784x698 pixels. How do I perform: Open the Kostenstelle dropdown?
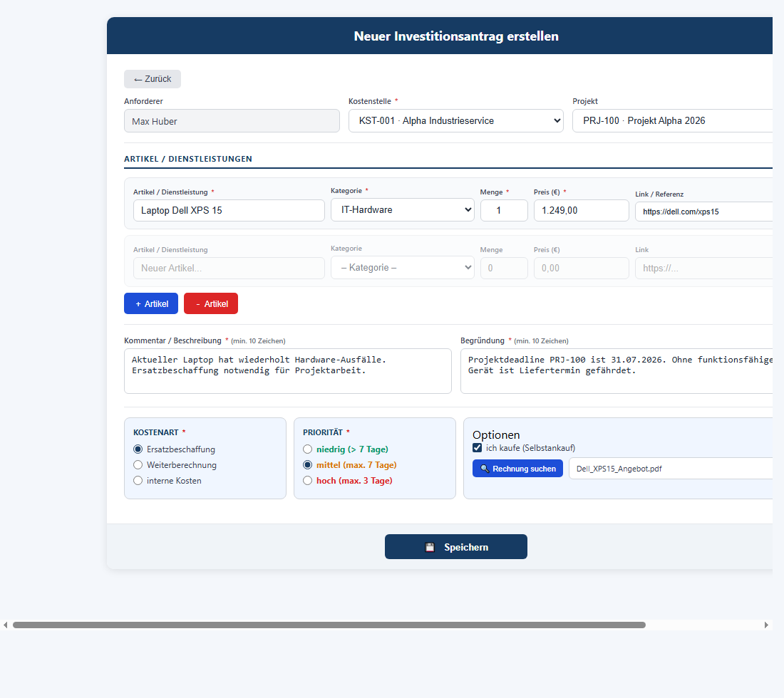456,121
